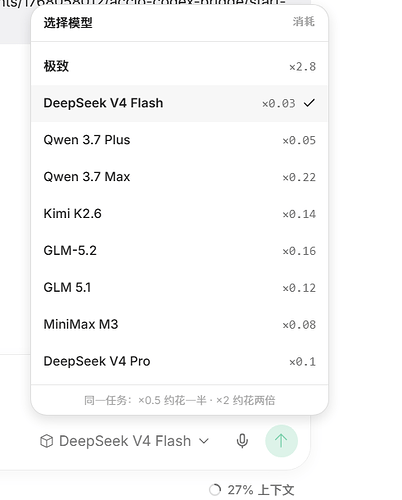Click the green send arrow button

[x=281, y=441]
